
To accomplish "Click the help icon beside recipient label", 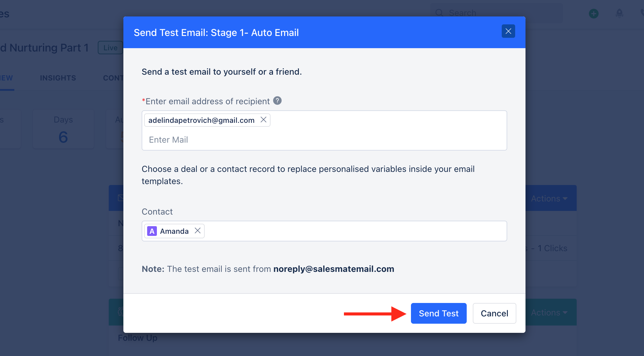I will tap(277, 101).
